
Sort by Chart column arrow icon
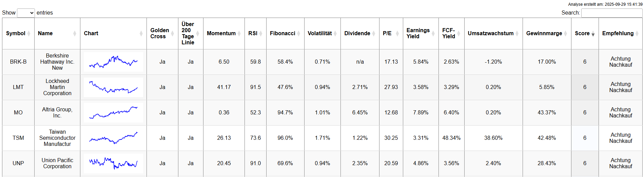click(141, 34)
